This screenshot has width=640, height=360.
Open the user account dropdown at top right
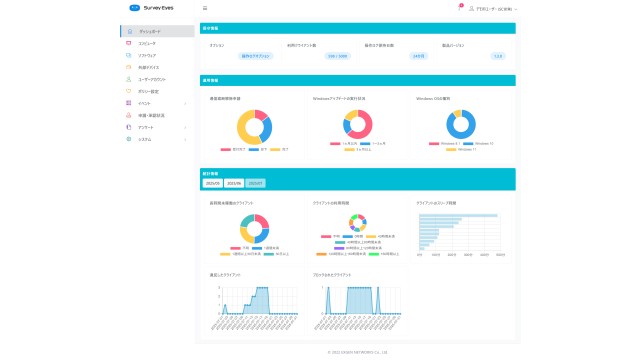point(493,9)
